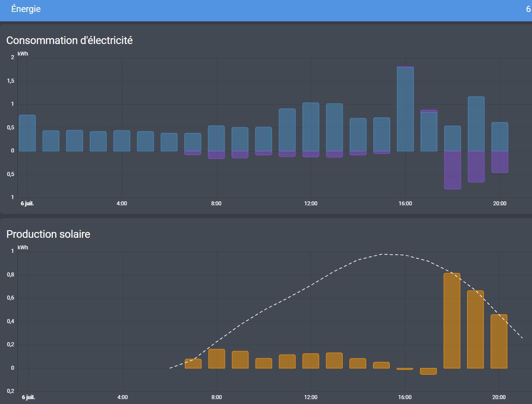
Task: Click the orange solar bar at 12:00
Action: [x=311, y=361]
